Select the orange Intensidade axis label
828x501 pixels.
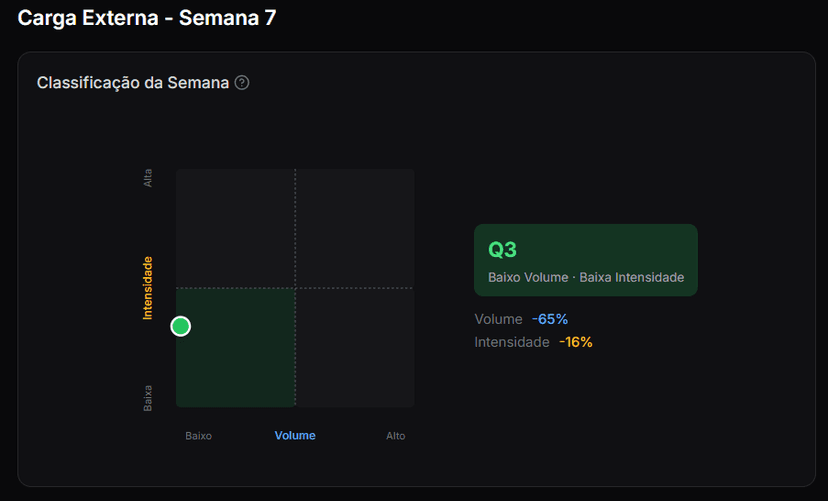click(x=148, y=288)
